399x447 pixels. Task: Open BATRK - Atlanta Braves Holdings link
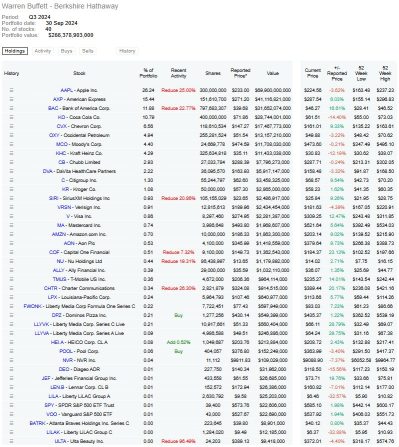pos(79,423)
